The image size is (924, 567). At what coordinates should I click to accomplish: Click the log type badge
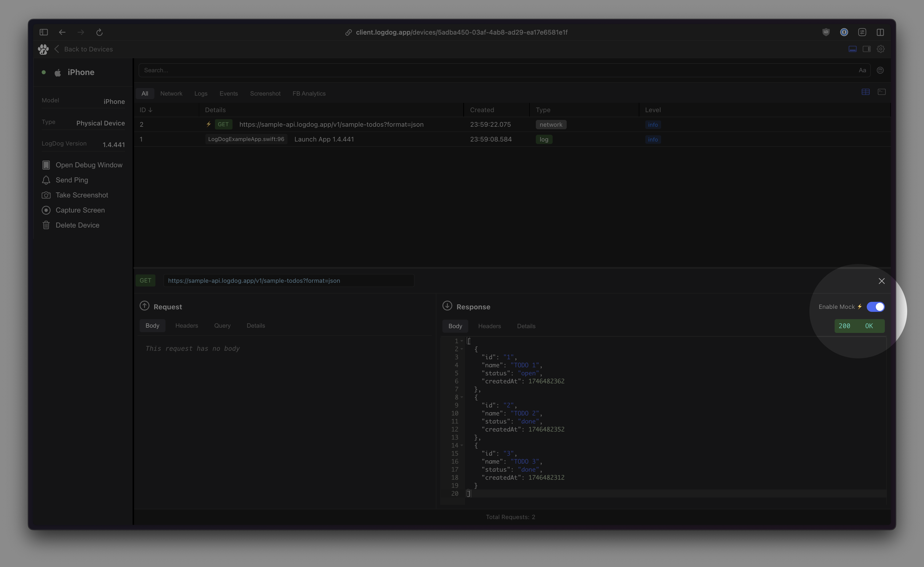(x=544, y=139)
